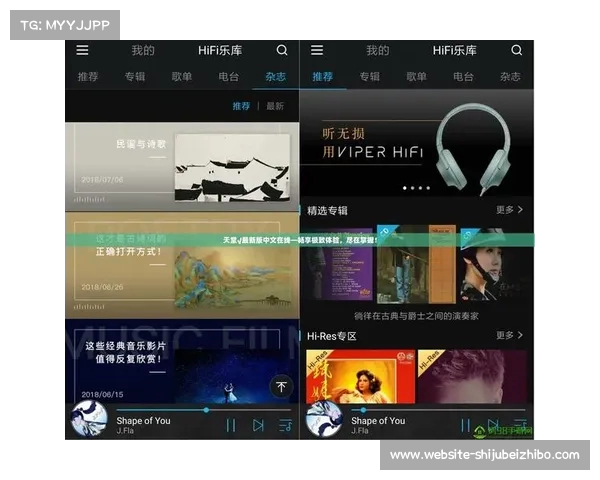Switch to 歌单 tab in left screen
Screen dimensions: 600x480
click(182, 77)
